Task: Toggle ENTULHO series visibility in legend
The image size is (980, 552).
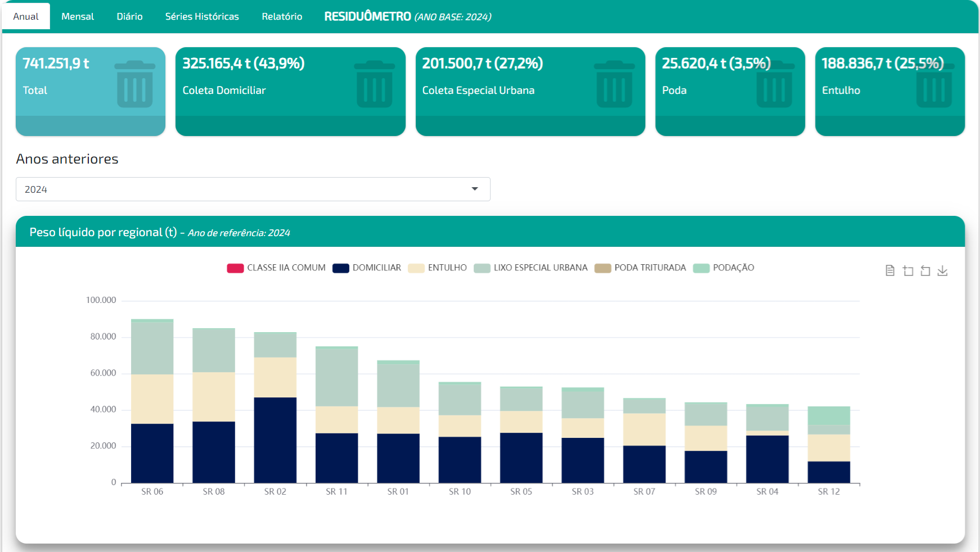Action: coord(437,268)
